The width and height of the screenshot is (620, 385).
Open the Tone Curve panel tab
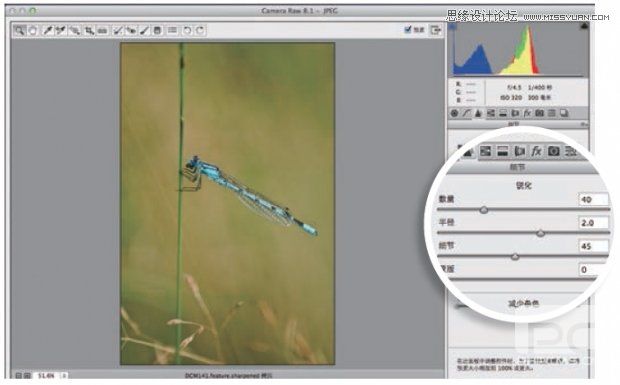click(x=467, y=113)
